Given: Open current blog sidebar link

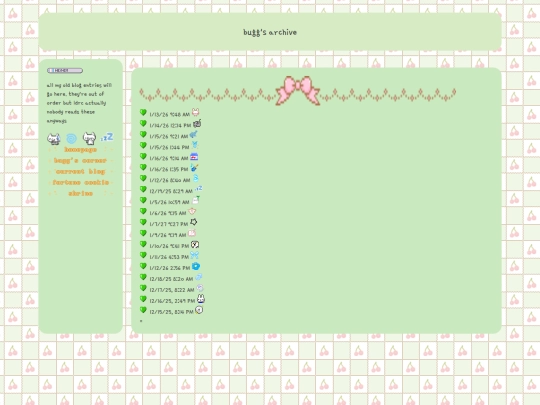Looking at the screenshot, I should point(80,172).
